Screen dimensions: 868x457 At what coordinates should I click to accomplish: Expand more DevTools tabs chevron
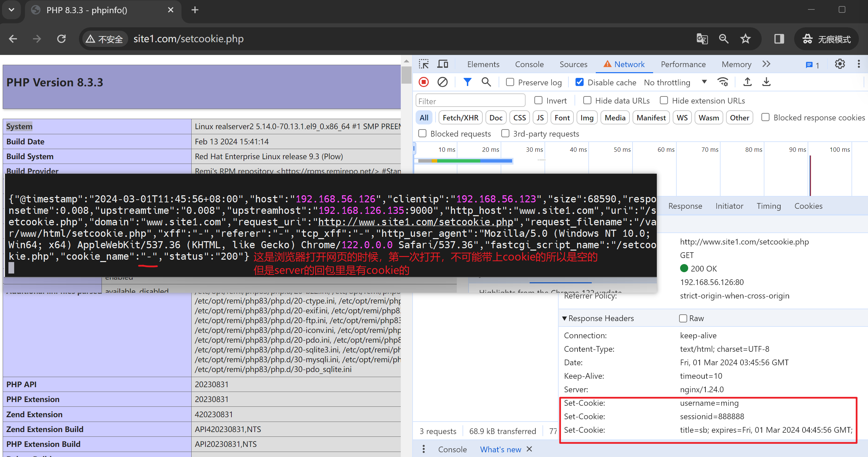click(766, 64)
